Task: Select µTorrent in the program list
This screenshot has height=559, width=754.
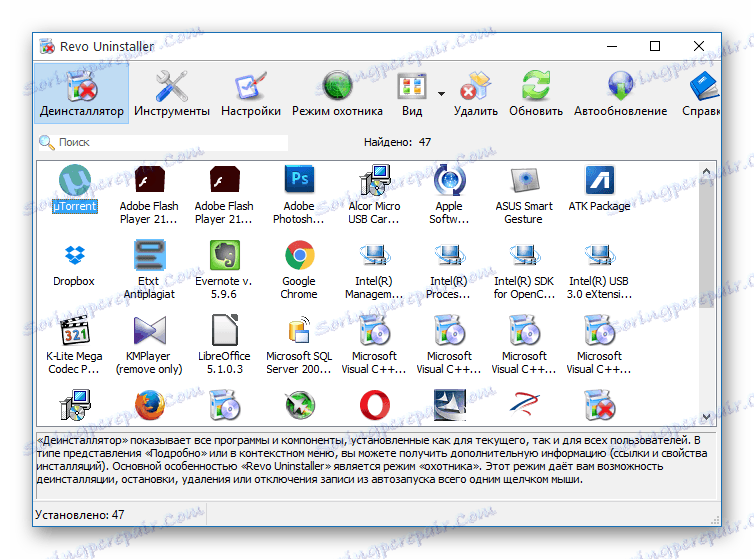Action: click(x=75, y=189)
